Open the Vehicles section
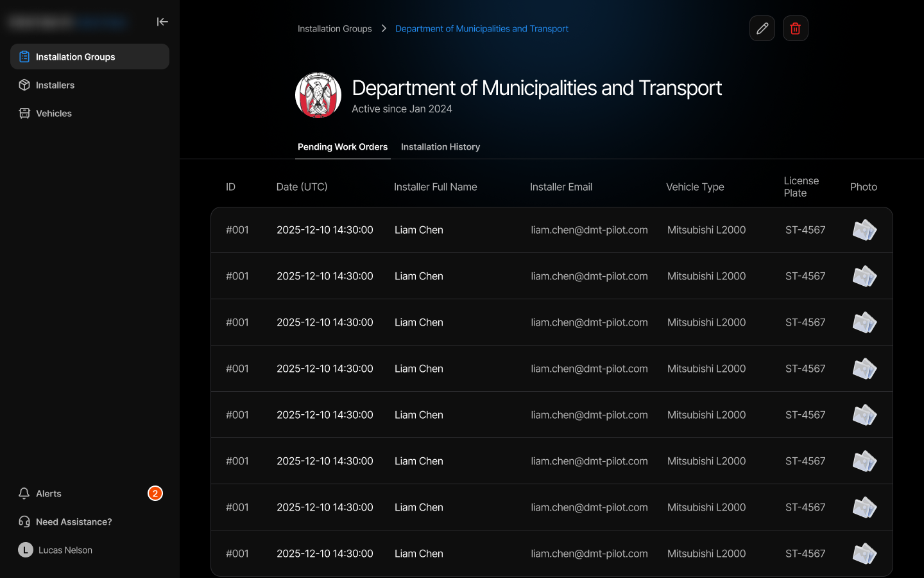The height and width of the screenshot is (578, 924). 90,113
